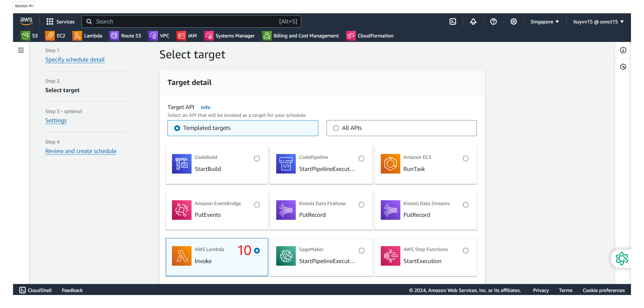Image resolution: width=644 pixels, height=308 pixels.
Task: Open the Services grid menu
Action: click(61, 21)
